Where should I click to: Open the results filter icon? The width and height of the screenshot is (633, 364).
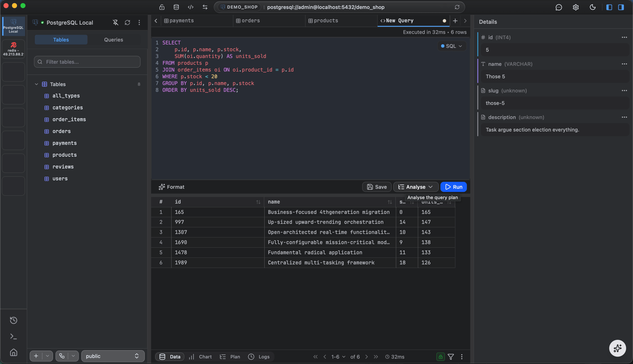(451, 357)
